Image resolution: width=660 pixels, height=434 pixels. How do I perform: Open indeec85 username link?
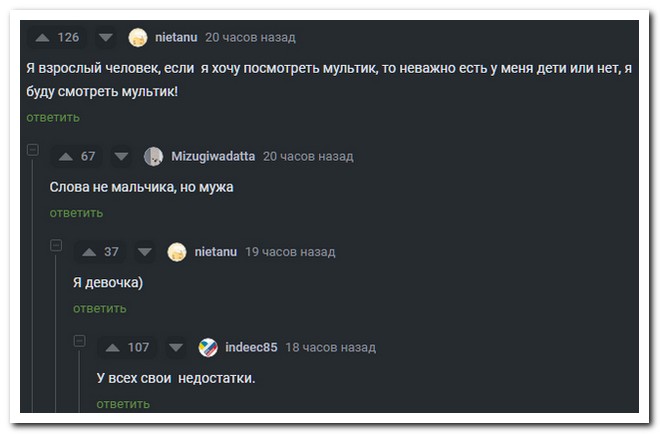click(x=251, y=347)
